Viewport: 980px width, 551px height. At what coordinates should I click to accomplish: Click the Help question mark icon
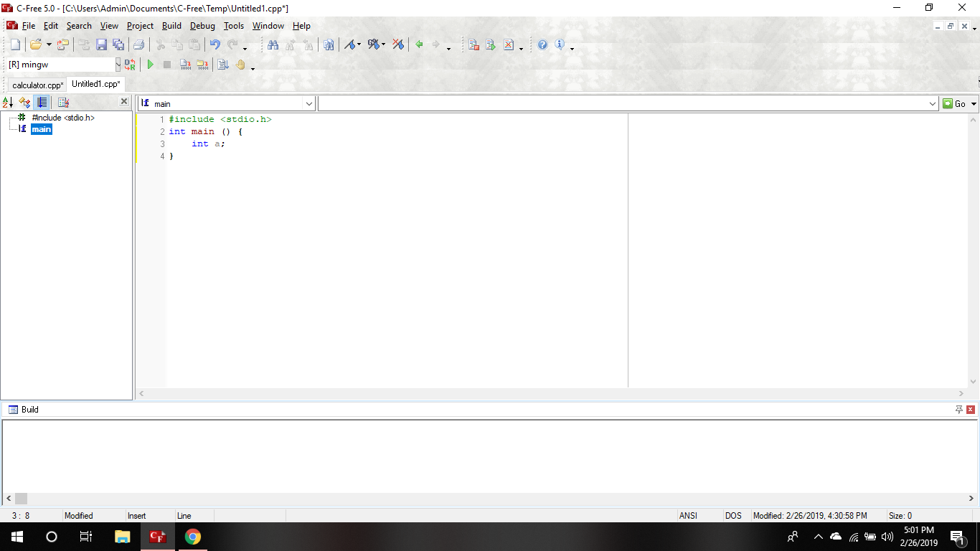point(541,44)
